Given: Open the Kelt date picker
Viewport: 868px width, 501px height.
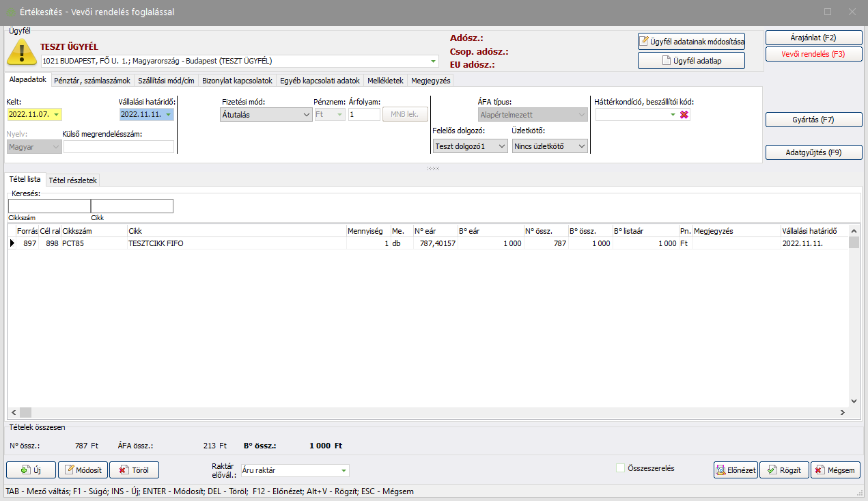Looking at the screenshot, I should click(x=56, y=115).
